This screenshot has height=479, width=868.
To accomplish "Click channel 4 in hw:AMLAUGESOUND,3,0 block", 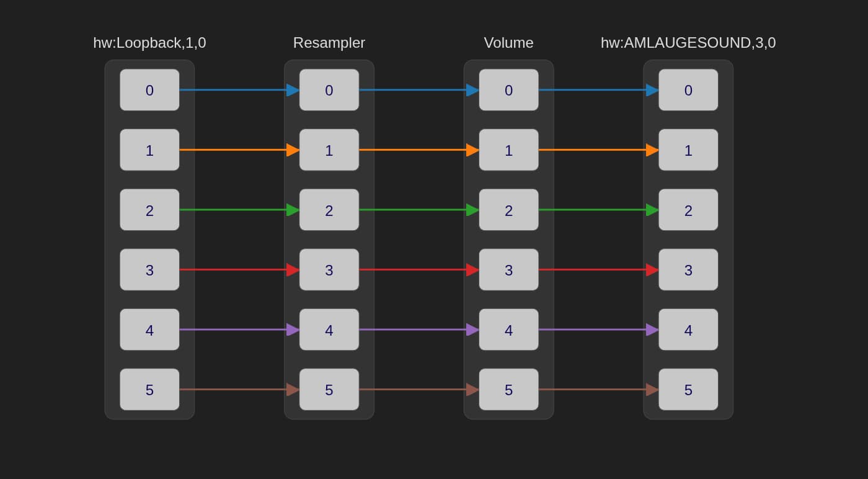I will pyautogui.click(x=688, y=329).
